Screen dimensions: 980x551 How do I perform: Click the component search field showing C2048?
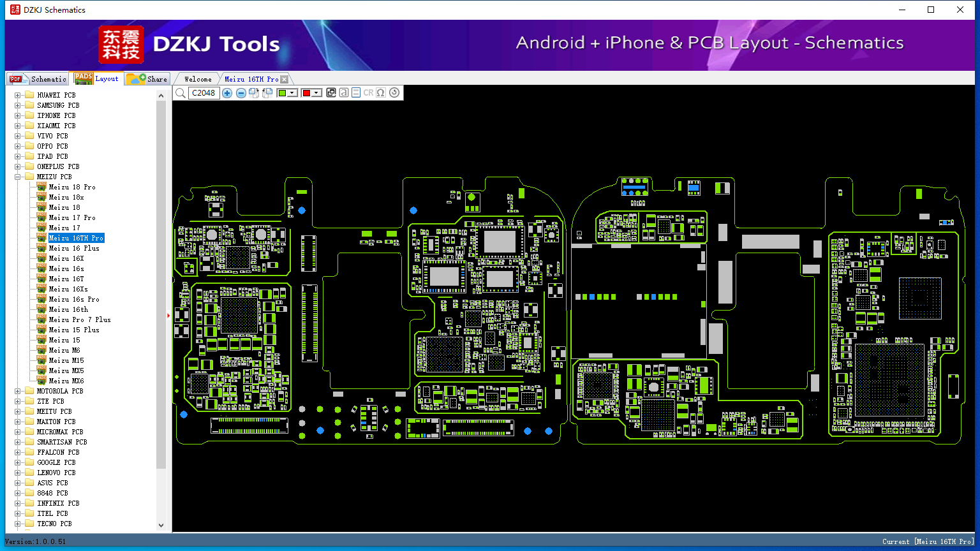point(204,93)
